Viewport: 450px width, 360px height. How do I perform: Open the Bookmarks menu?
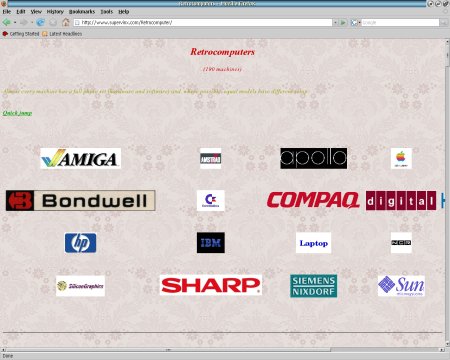[82, 12]
